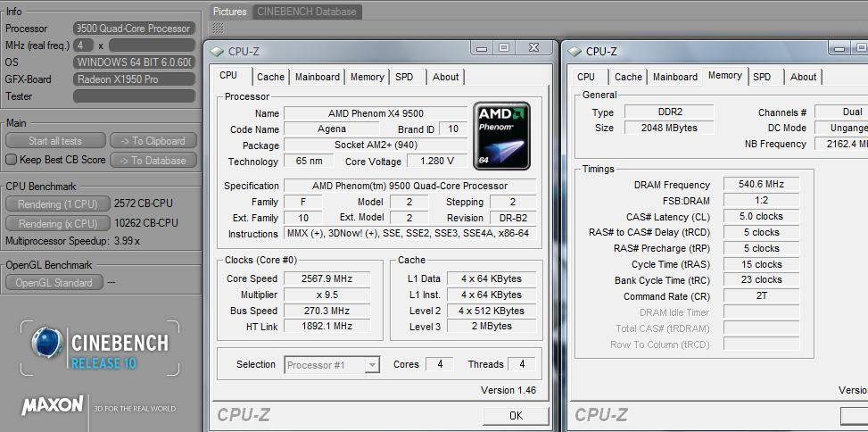Click the Package value Socket AM2+ (940)
The image size is (868, 432).
pos(376,145)
